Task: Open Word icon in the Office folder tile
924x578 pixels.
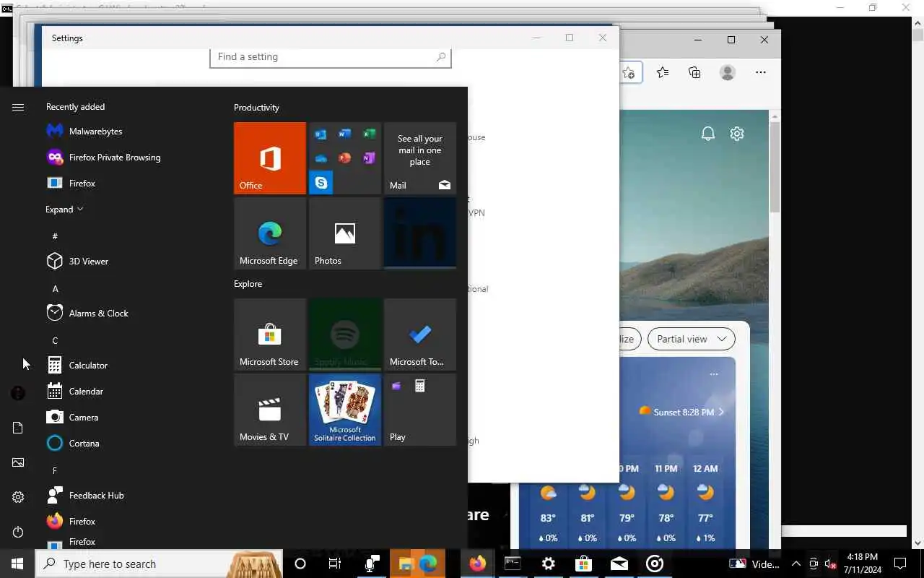Action: (x=345, y=134)
